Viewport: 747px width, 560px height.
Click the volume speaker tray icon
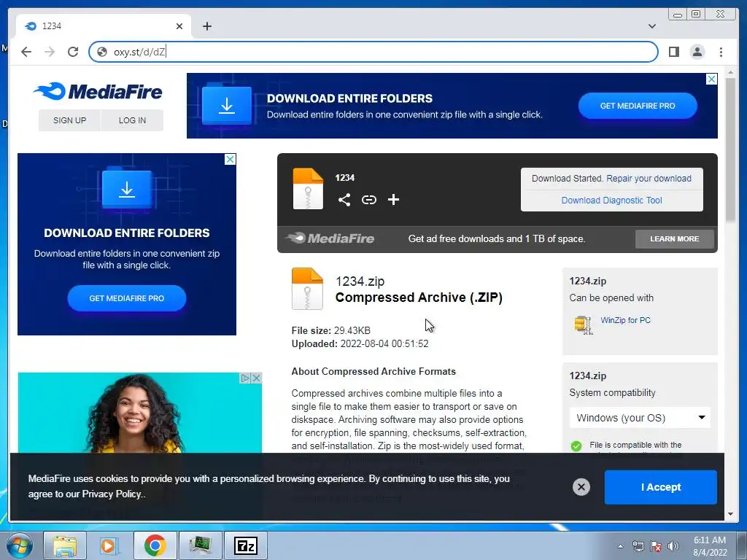pyautogui.click(x=673, y=546)
